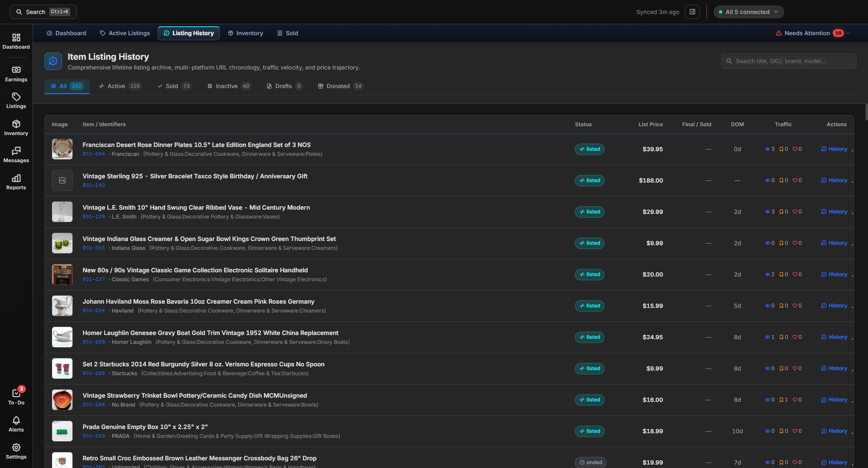Image resolution: width=868 pixels, height=468 pixels.
Task: Open Settings gear in the sidebar
Action: pos(16,451)
